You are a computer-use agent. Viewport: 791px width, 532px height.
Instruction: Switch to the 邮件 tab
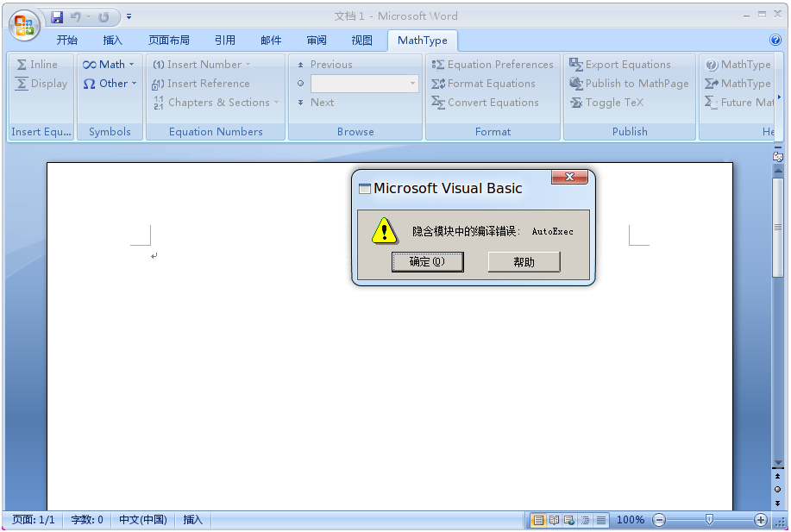point(271,41)
